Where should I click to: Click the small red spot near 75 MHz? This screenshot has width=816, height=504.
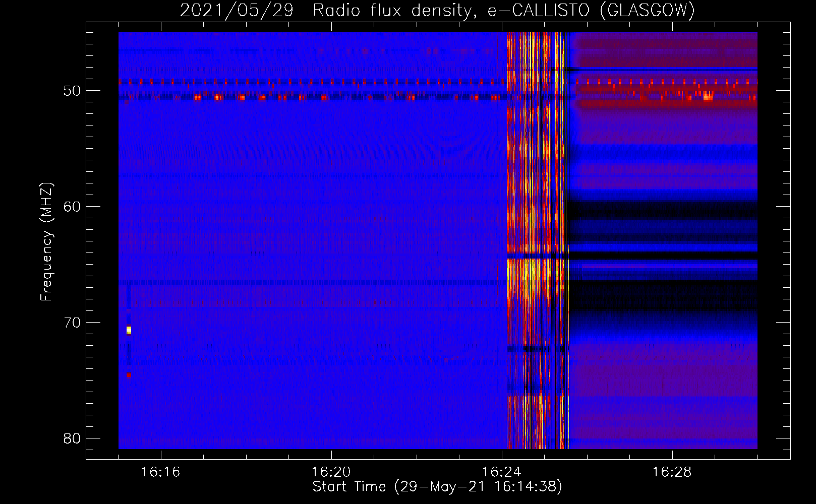[x=129, y=375]
